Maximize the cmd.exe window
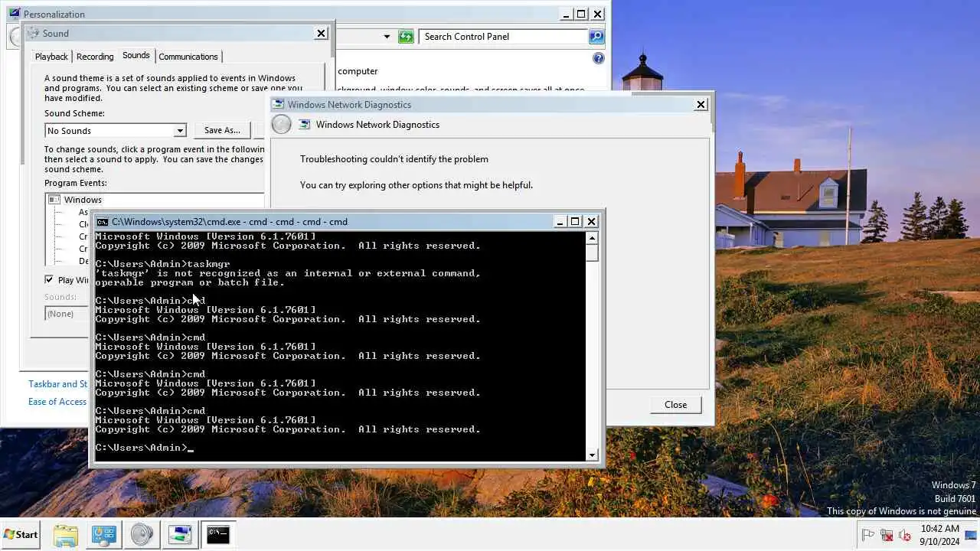Image resolution: width=980 pixels, height=551 pixels. click(x=575, y=222)
